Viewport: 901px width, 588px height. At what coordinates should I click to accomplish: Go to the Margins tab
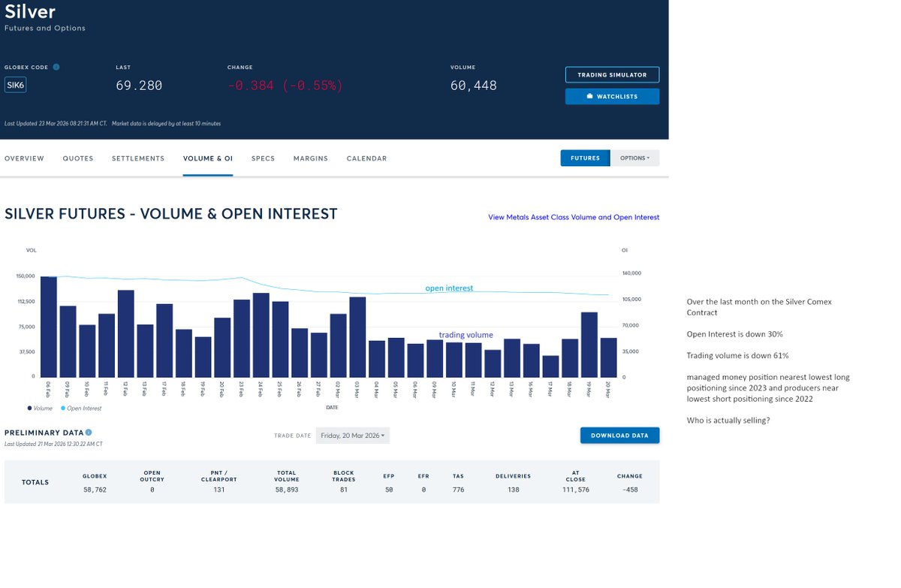pos(311,158)
